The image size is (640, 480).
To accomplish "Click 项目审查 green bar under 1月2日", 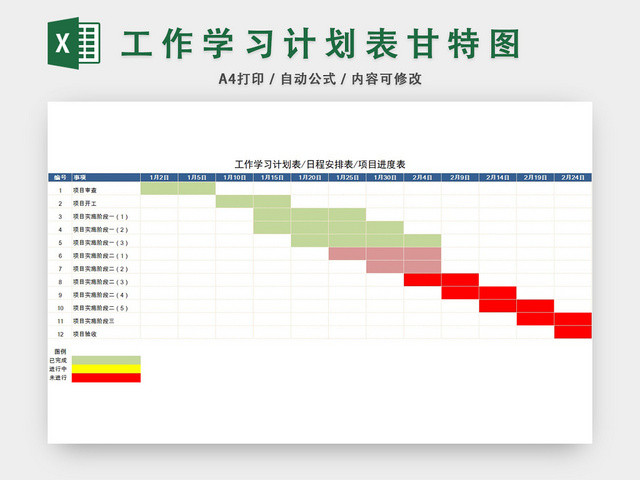I will [x=159, y=188].
